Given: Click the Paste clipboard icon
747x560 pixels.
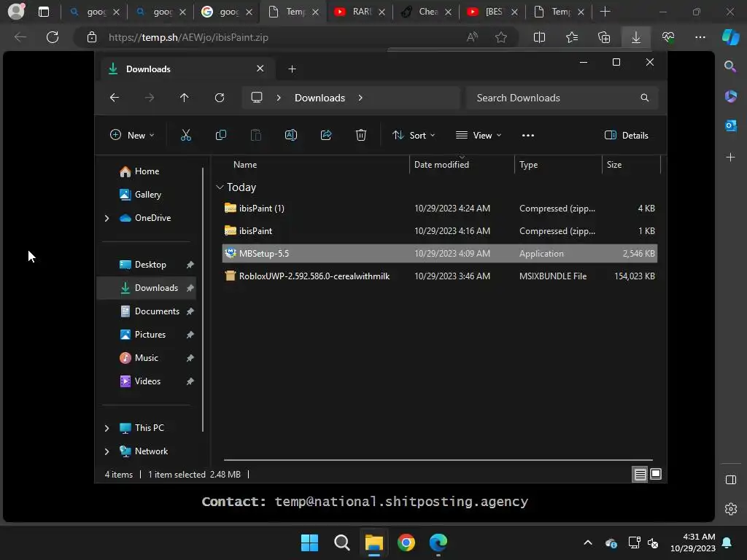Looking at the screenshot, I should click(256, 135).
